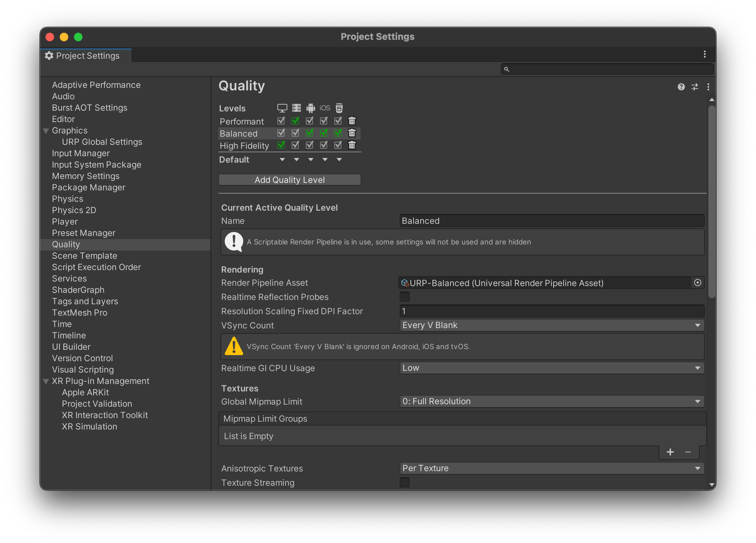Screen dimensions: 756x543
Task: Toggle Realtime Reflection Probes checkbox
Action: 405,297
